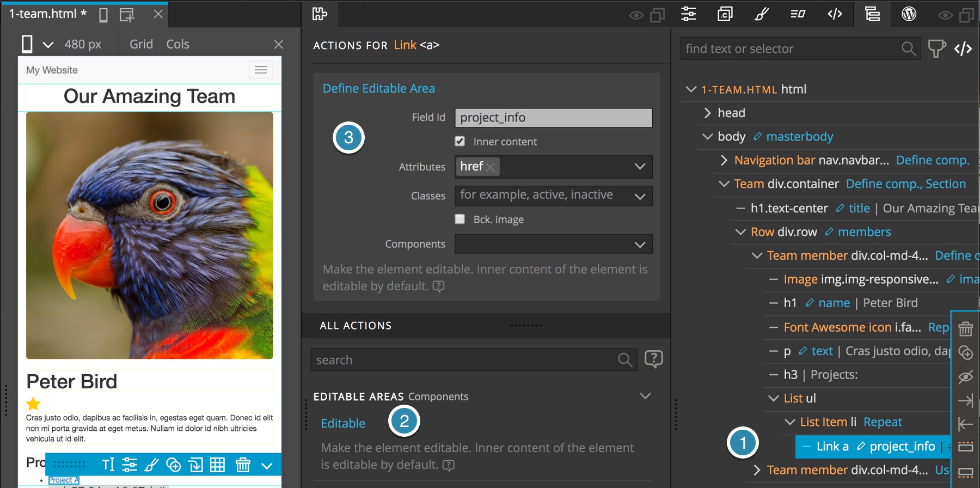Expand more options chevron in blue toolbar
980x488 pixels.
click(267, 466)
